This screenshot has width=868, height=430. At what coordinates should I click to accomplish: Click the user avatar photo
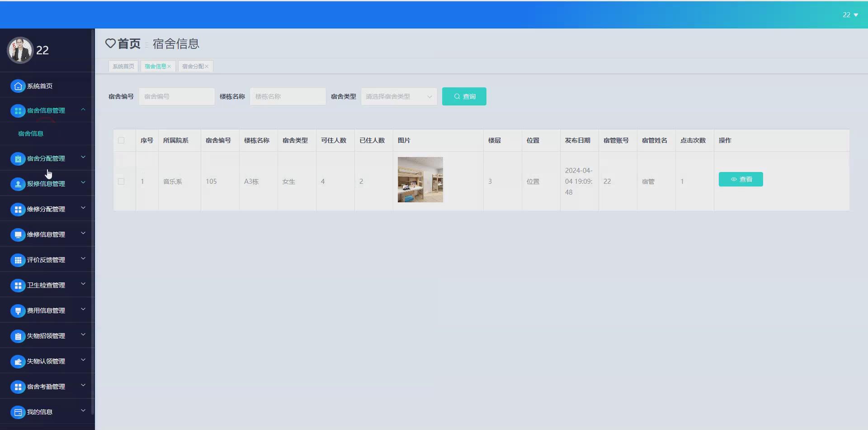[20, 50]
